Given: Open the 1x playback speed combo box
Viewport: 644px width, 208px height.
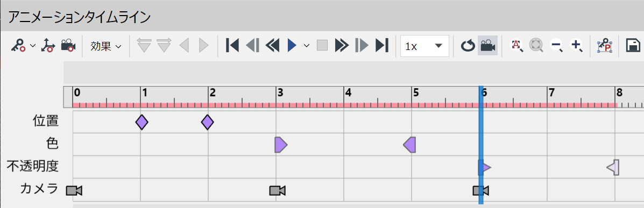Looking at the screenshot, I should pyautogui.click(x=424, y=46).
